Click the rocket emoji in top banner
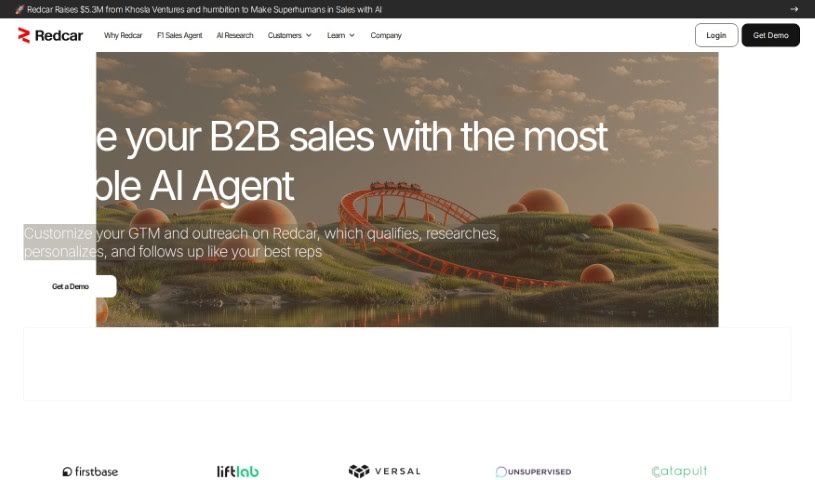This screenshot has height=480, width=815. pos(20,9)
